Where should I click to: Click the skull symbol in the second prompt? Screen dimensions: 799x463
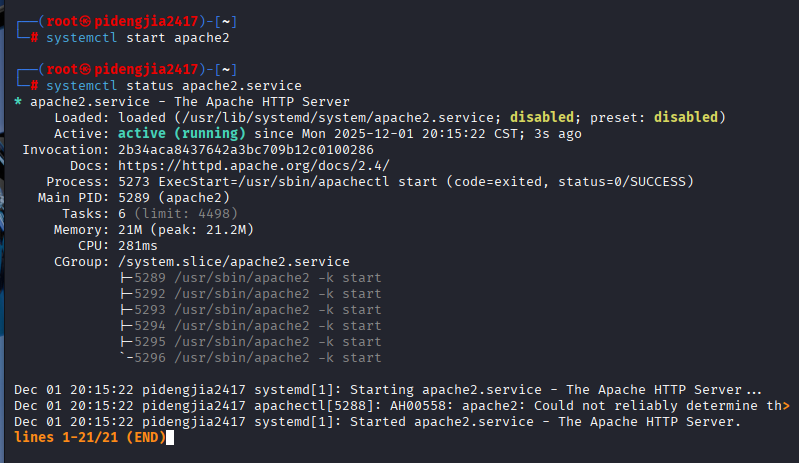[x=87, y=69]
